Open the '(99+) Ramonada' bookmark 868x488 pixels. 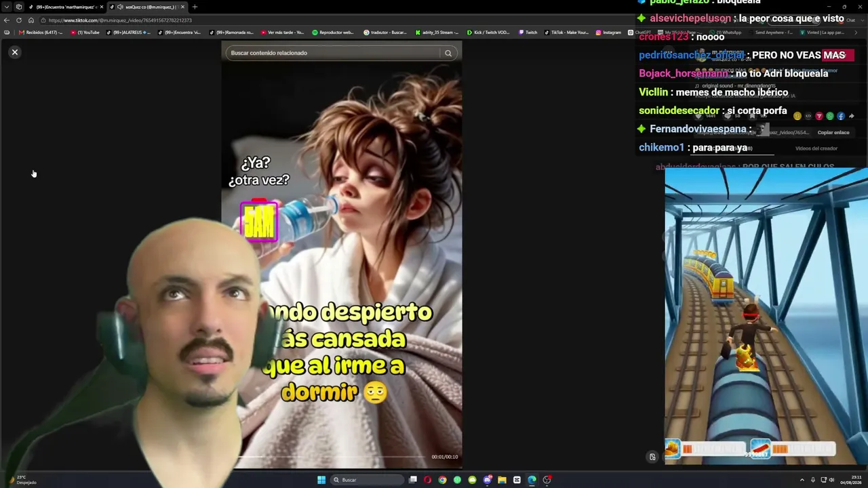(231, 33)
